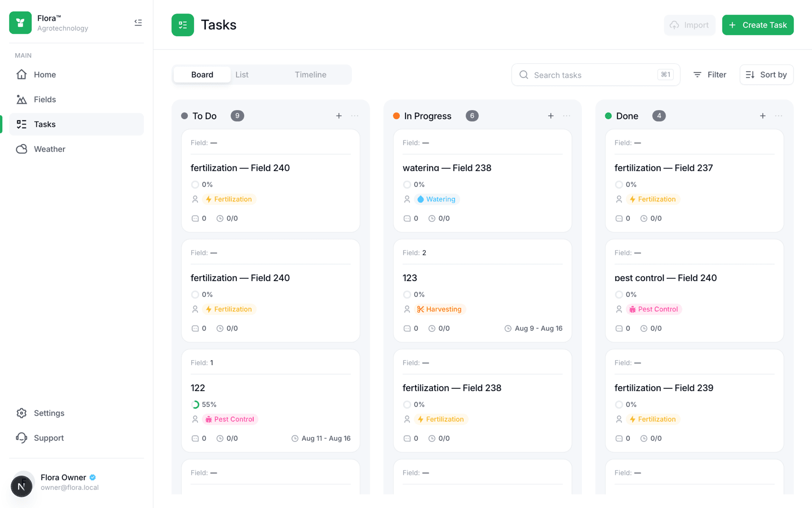Viewport: 812px width, 508px height.
Task: Focus the Search tasks field
Action: [595, 75]
